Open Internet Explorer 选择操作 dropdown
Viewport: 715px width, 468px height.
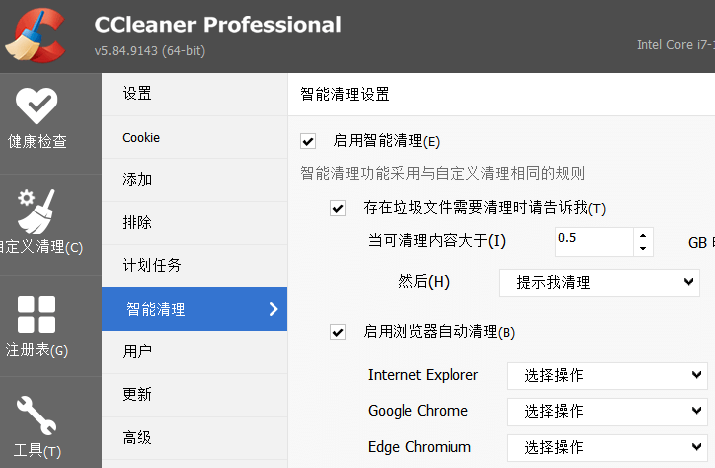click(x=607, y=376)
